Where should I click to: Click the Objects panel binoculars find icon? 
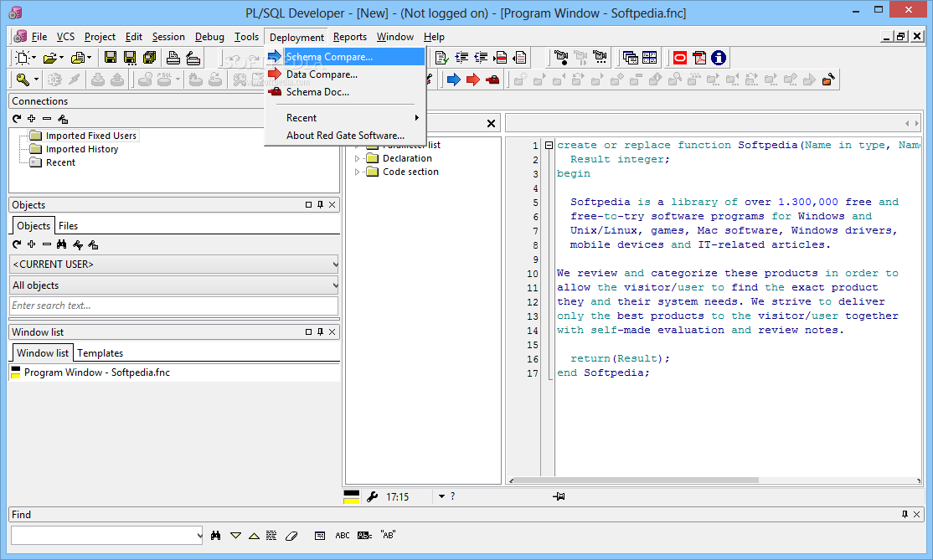(61, 244)
